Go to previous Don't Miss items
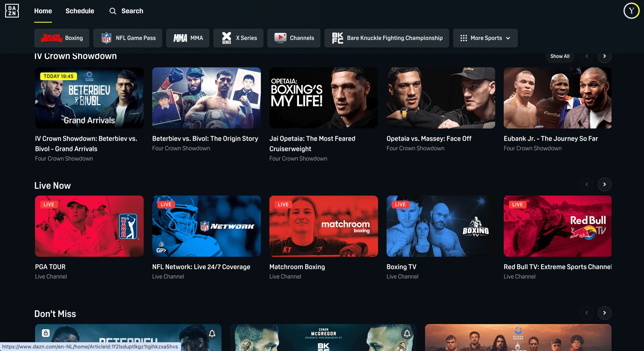 587,313
